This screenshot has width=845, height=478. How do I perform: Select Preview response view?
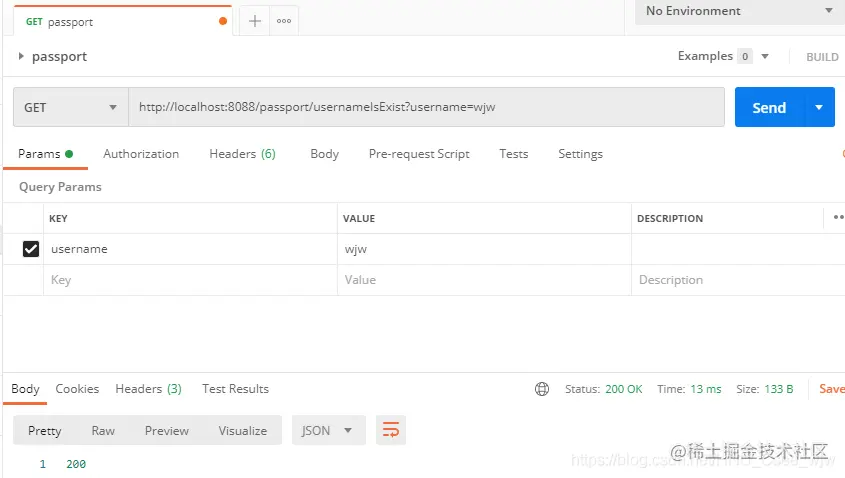[167, 431]
